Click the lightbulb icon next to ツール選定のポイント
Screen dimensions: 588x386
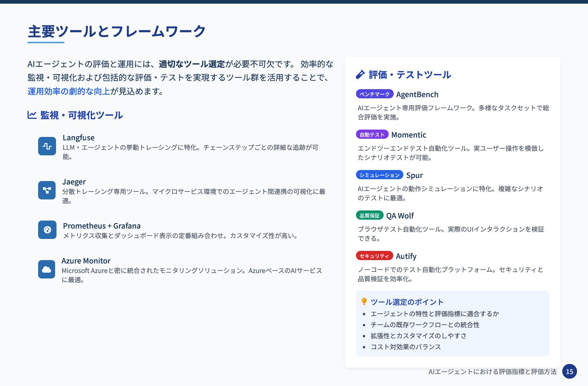click(x=364, y=302)
